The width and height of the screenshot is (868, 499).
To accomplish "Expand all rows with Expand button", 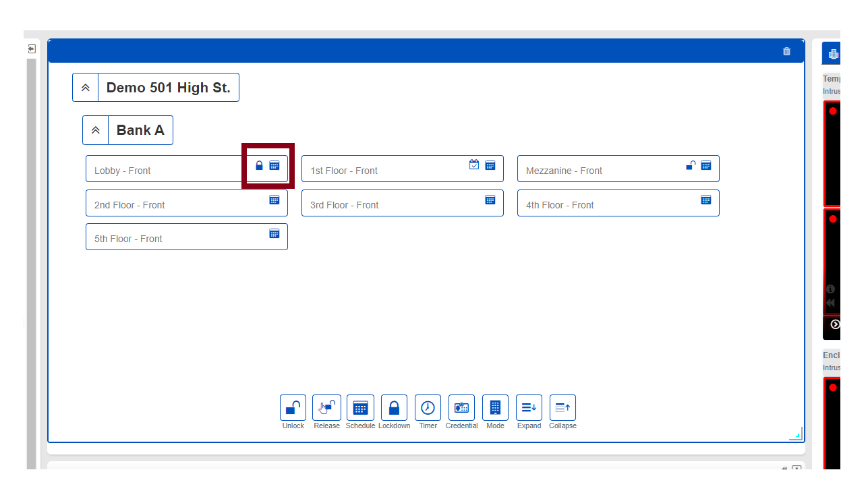I will (529, 408).
